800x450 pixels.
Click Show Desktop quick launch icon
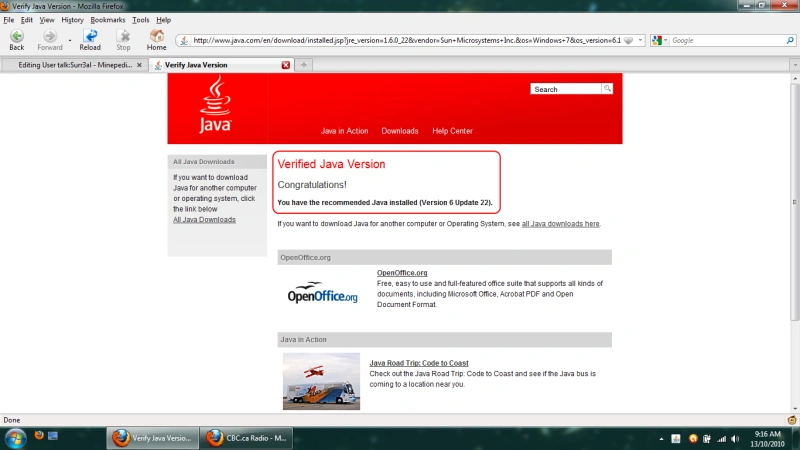pyautogui.click(x=53, y=435)
